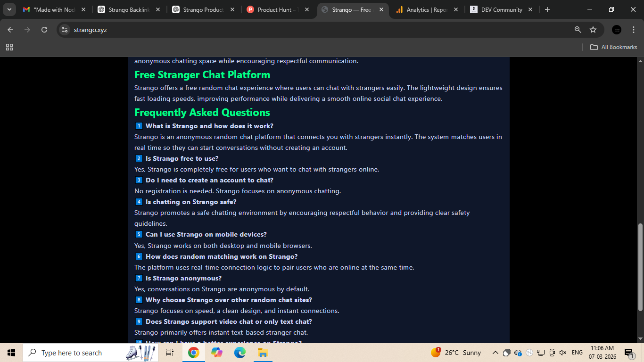Switch to the Product Hunt tab
Screen dimensions: 644x362
pos(275,9)
